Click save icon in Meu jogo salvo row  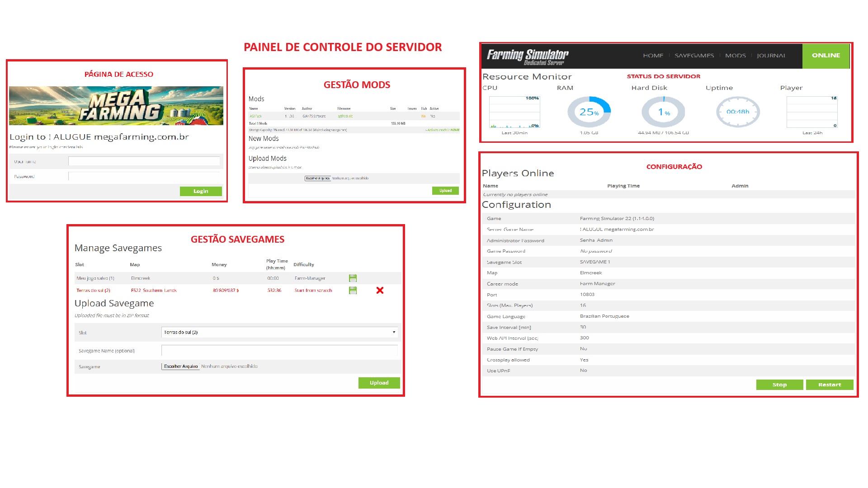(353, 278)
